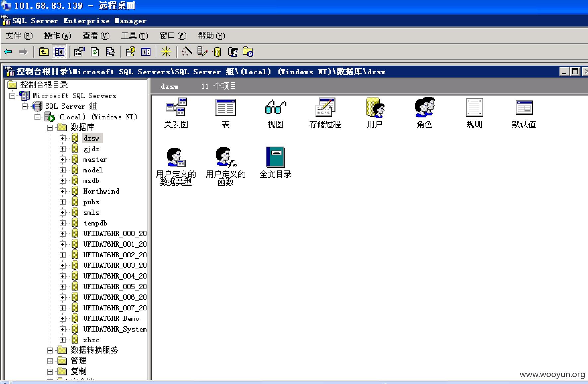
Task: Maximize the inner console window
Action: (x=575, y=72)
